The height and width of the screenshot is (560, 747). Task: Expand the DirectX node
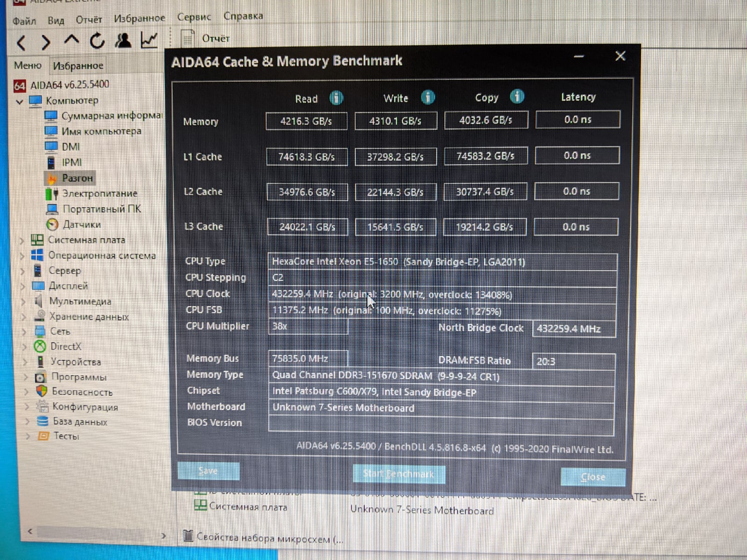pos(24,347)
